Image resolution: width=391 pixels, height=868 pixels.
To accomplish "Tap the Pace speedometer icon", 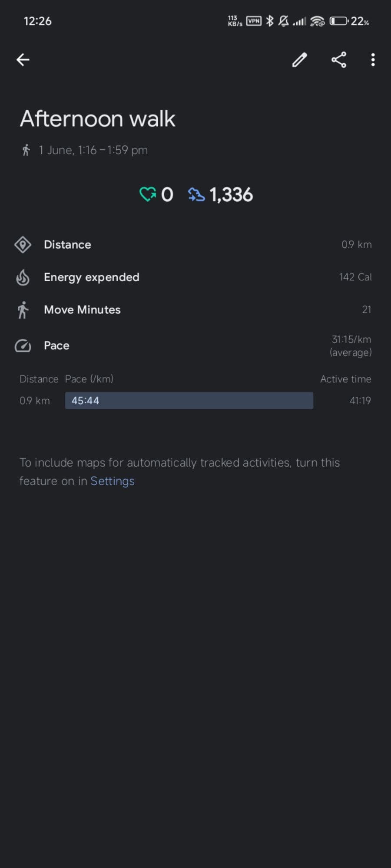I will (x=23, y=346).
